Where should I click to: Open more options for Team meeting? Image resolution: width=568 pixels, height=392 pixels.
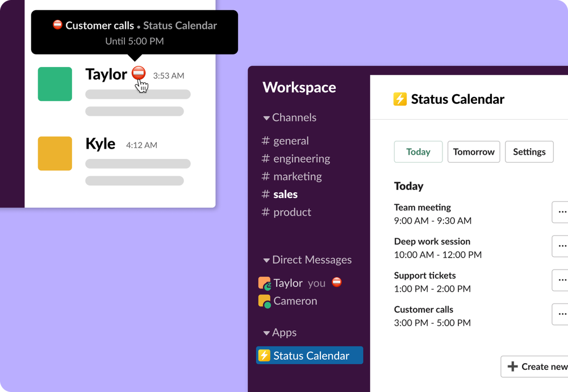point(561,212)
